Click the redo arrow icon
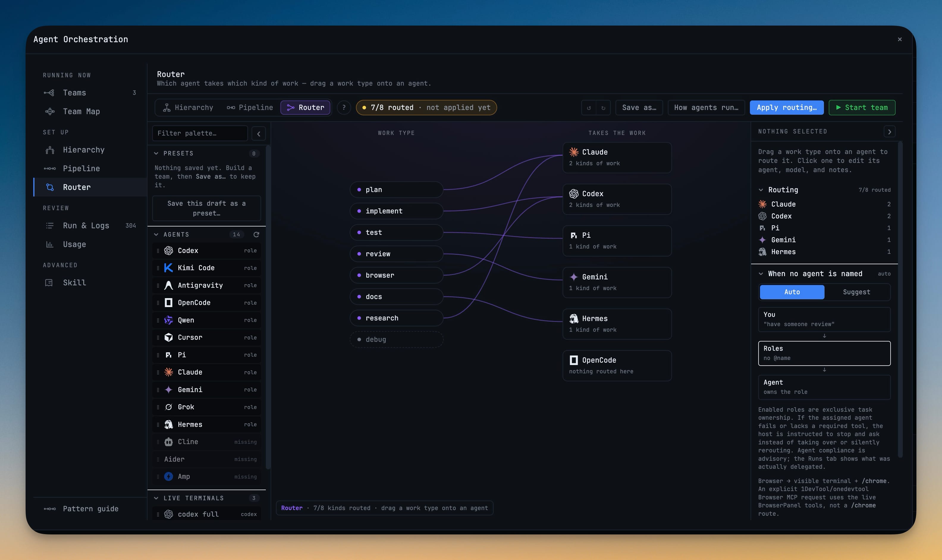 (603, 108)
